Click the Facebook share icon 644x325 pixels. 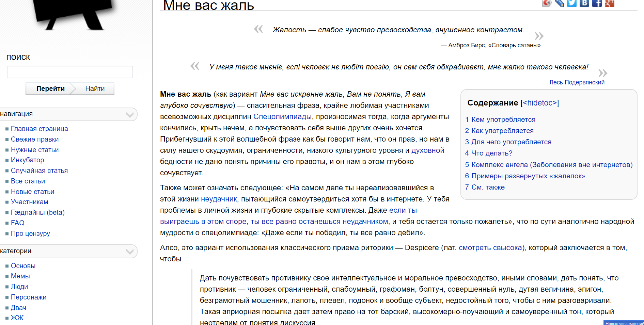597,3
